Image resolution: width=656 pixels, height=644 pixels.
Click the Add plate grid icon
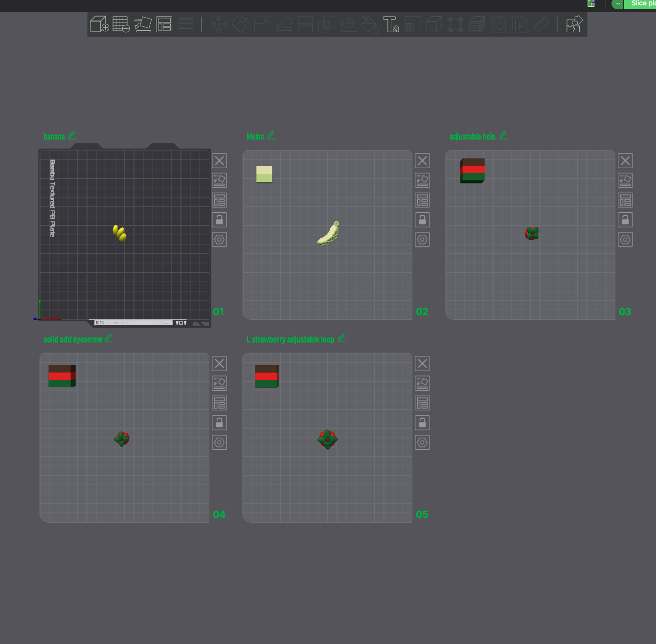(121, 24)
